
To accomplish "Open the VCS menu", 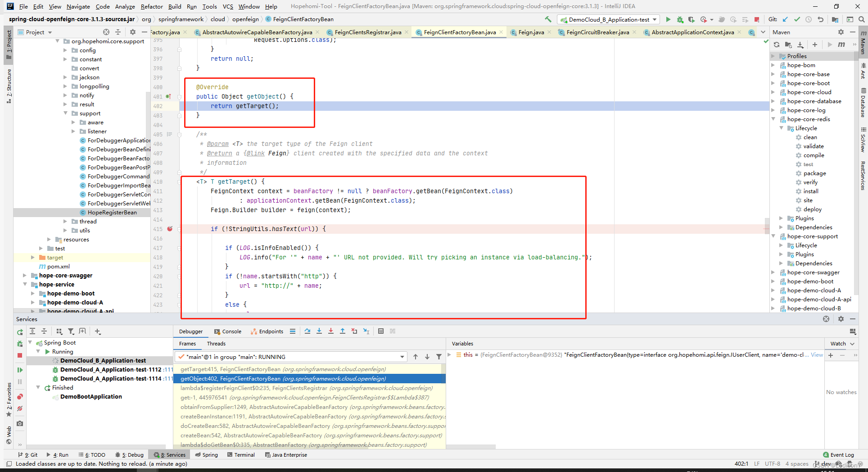I will [228, 6].
